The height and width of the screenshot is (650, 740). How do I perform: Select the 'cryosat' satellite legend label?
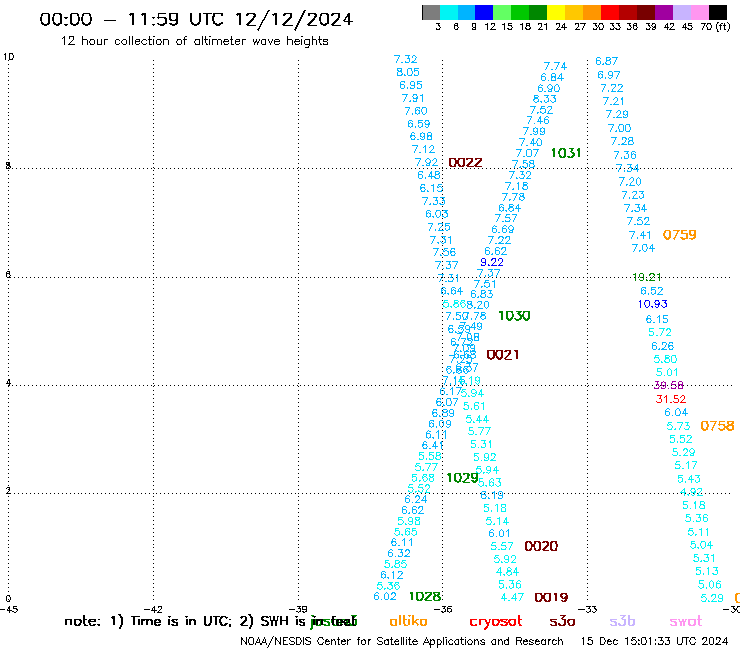click(x=496, y=622)
